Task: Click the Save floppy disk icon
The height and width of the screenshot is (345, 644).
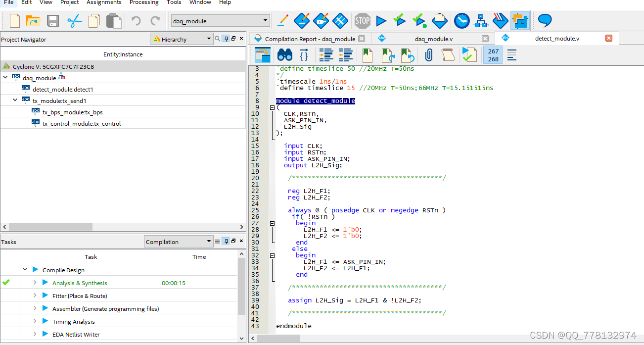Action: [53, 21]
